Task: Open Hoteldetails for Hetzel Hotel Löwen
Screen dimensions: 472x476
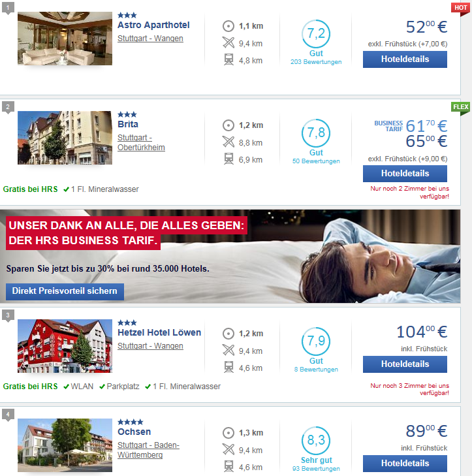Action: coord(405,364)
